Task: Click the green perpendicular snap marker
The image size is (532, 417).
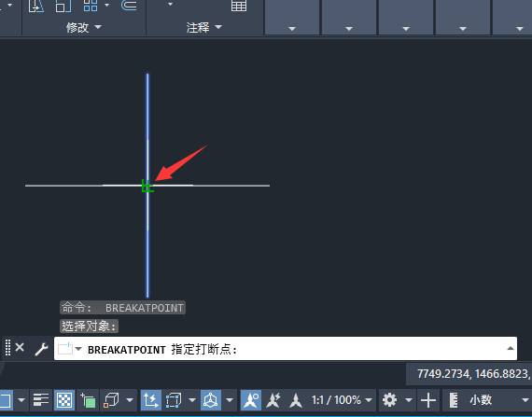Action: (147, 187)
